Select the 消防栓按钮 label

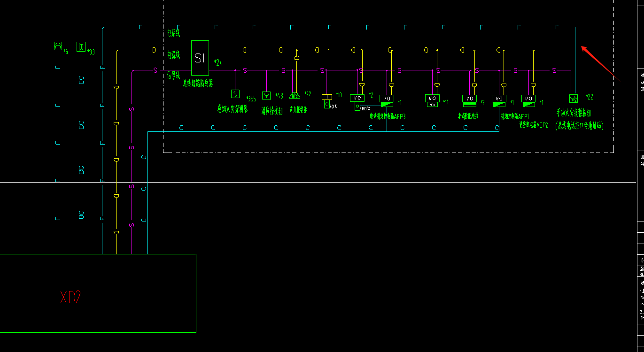pos(272,110)
